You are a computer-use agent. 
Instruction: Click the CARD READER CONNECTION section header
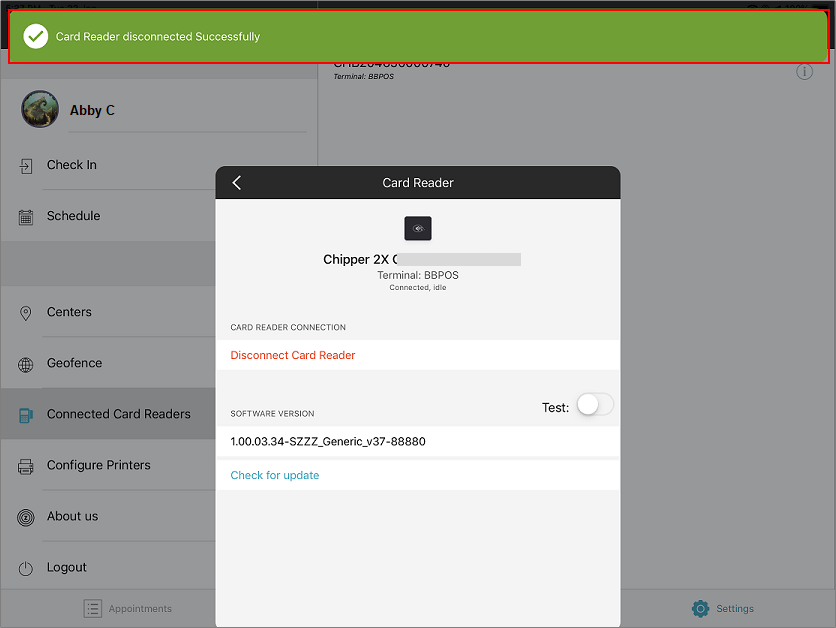click(x=288, y=327)
